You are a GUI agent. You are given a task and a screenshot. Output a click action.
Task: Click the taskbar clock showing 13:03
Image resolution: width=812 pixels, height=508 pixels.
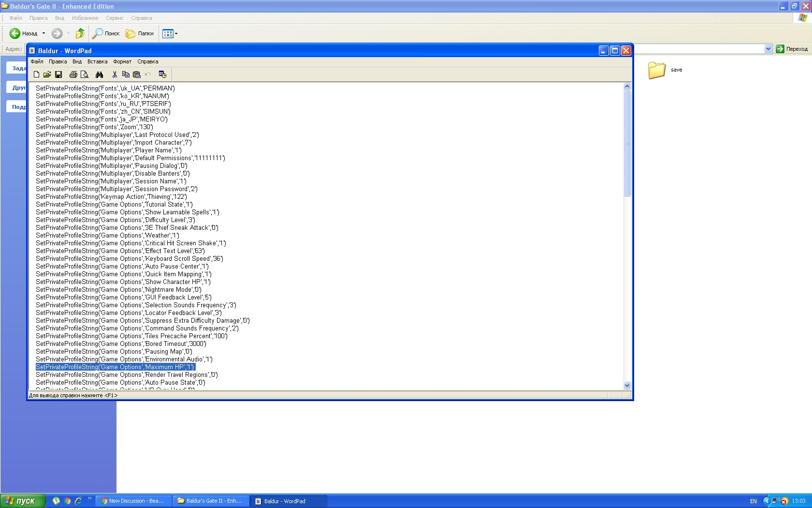pos(798,501)
